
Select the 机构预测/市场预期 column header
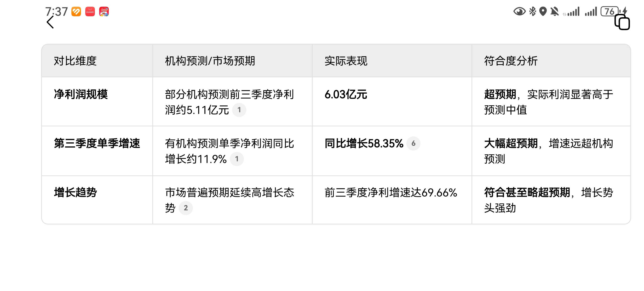[x=210, y=61]
